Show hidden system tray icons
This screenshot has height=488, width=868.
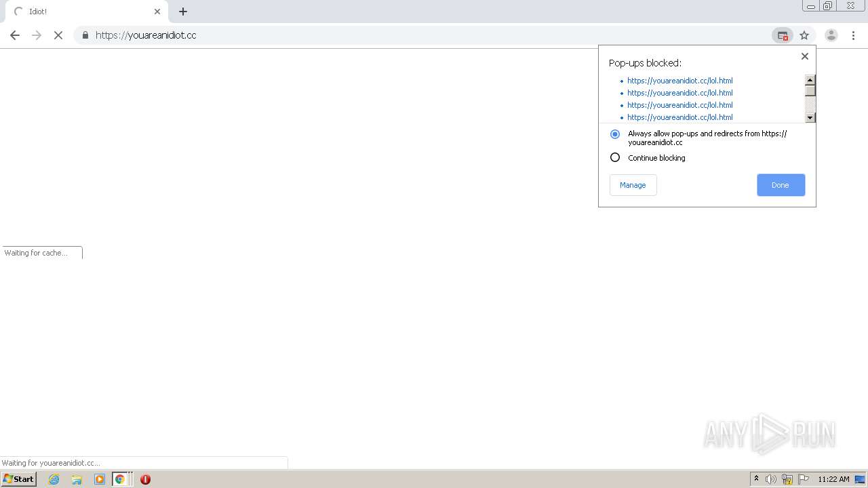[757, 479]
